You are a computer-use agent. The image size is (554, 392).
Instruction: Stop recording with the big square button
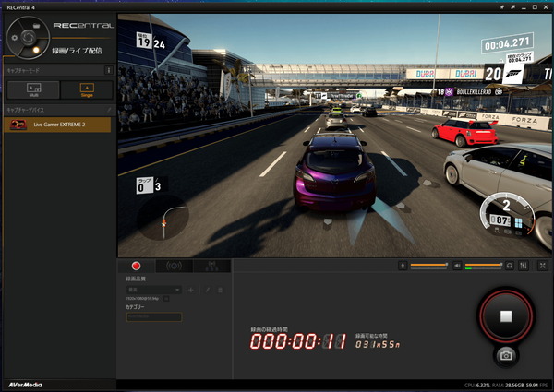click(506, 315)
